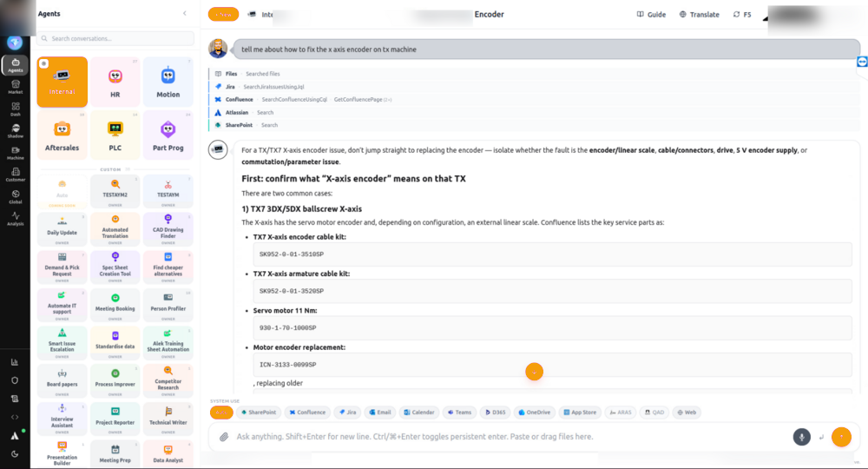The height and width of the screenshot is (469, 868).
Task: Click the shield icon in the sidebar
Action: [15, 380]
